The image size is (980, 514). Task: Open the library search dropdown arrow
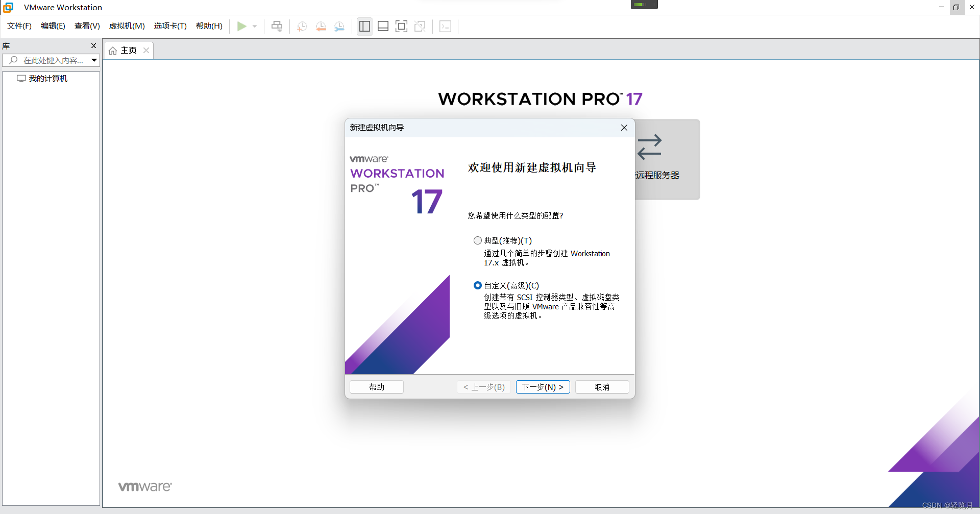[94, 60]
